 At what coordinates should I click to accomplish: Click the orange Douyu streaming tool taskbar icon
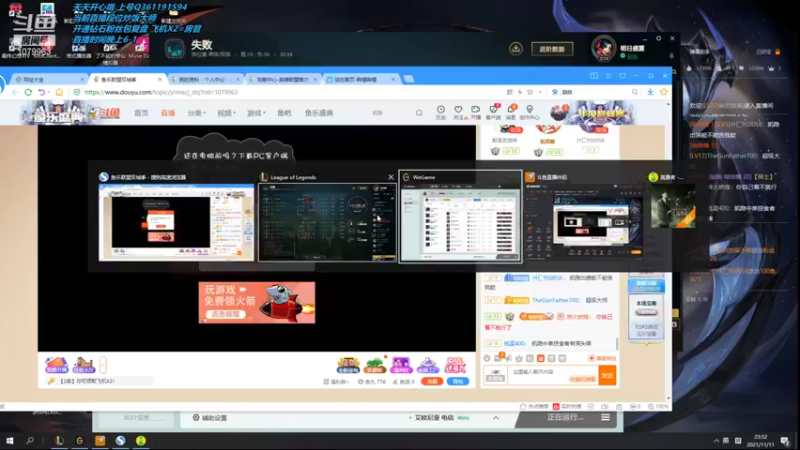[x=100, y=440]
